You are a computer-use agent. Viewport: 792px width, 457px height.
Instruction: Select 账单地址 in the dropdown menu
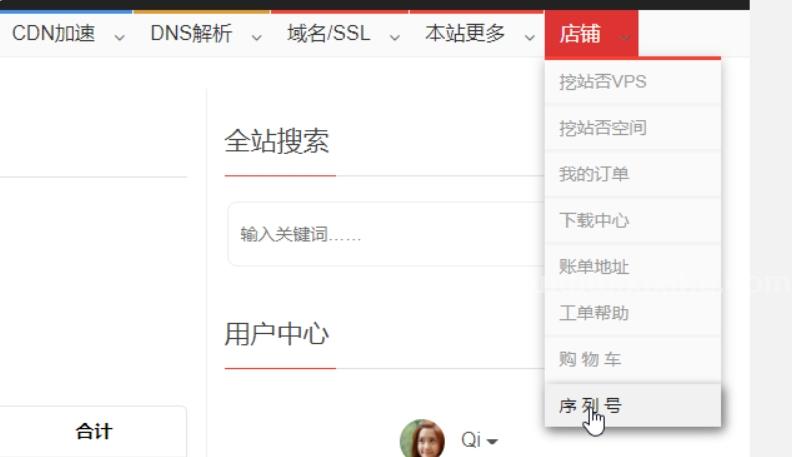click(594, 267)
